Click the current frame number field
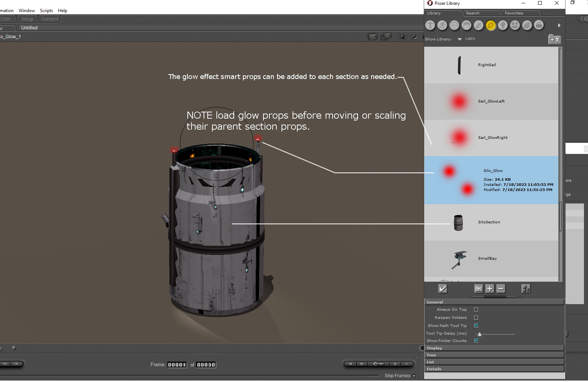The width and height of the screenshot is (588, 382). point(177,365)
